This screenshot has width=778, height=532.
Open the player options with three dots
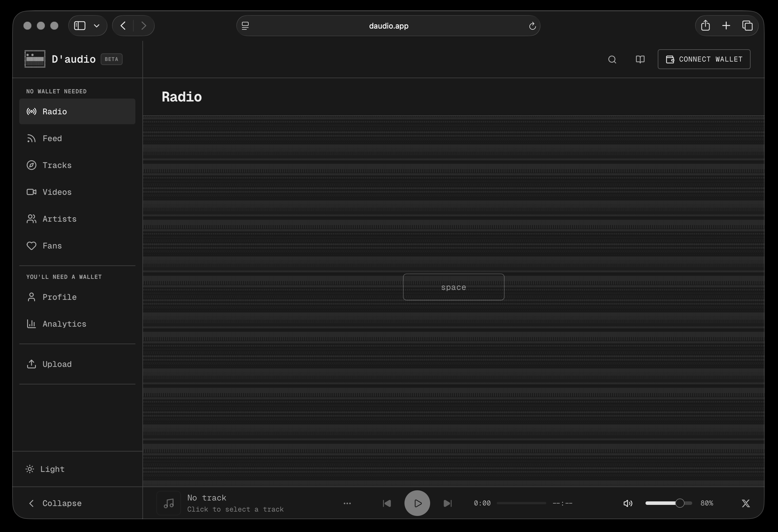348,503
